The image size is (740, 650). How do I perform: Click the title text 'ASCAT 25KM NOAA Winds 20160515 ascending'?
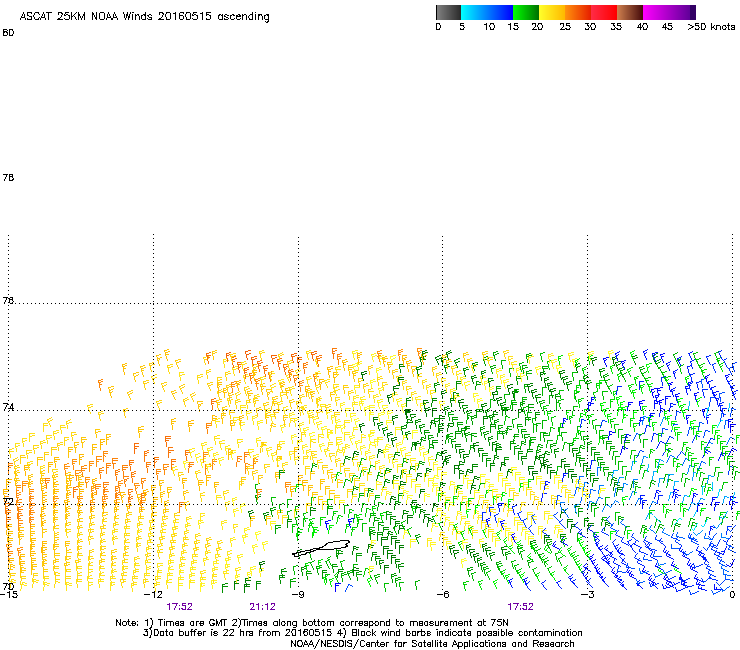point(144,17)
